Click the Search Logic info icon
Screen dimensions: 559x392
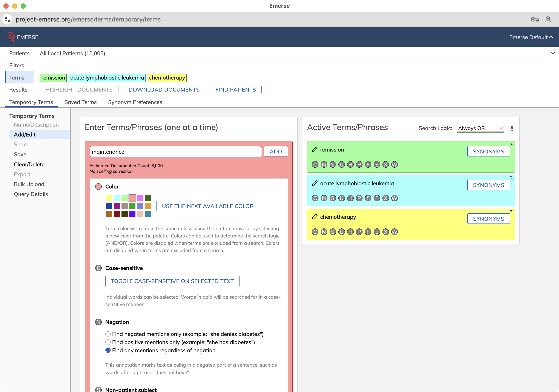tap(512, 128)
